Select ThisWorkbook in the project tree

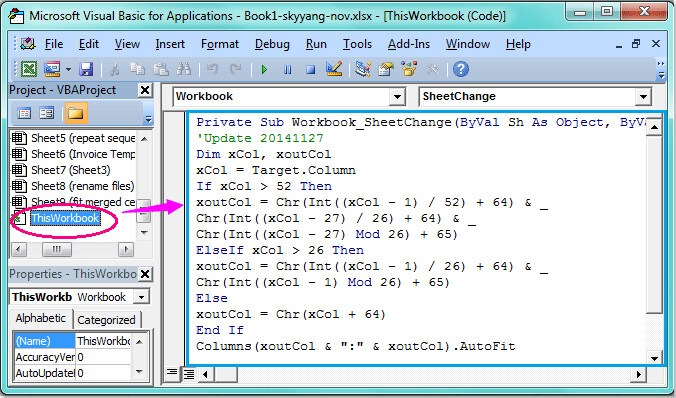click(x=65, y=218)
